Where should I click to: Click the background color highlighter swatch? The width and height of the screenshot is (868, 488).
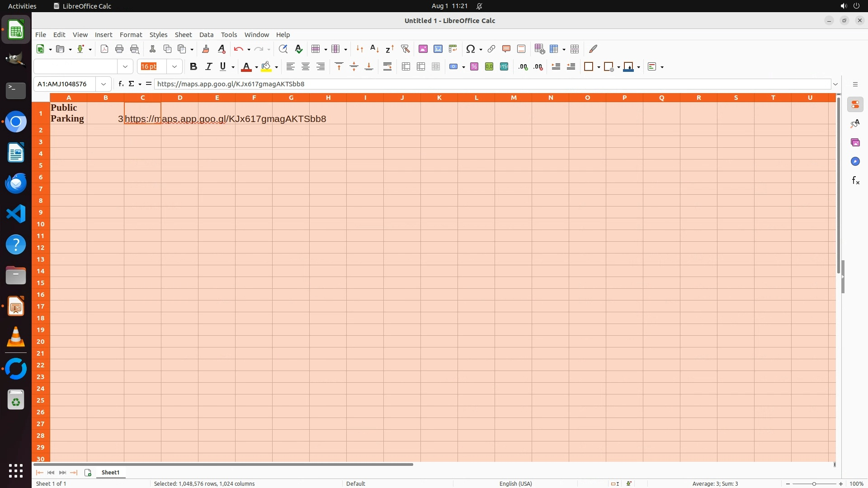[x=266, y=67]
